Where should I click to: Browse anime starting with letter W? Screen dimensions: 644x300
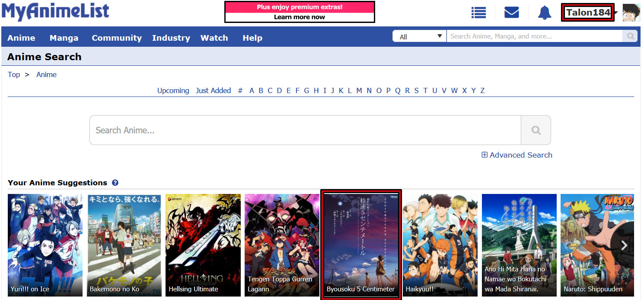point(454,90)
